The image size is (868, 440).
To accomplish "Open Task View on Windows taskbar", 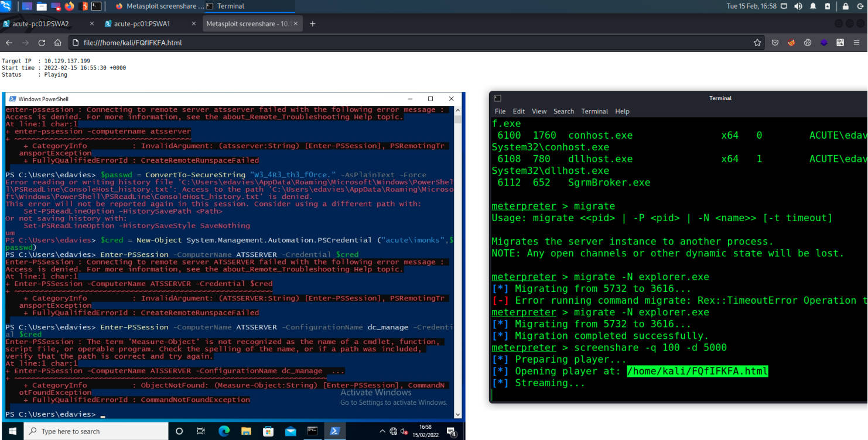I will coord(201,431).
